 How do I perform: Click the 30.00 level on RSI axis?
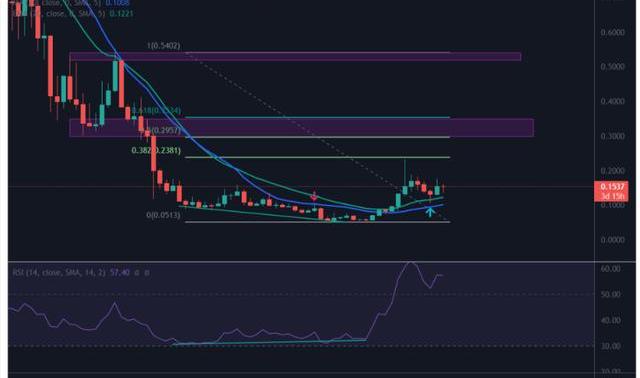point(611,346)
